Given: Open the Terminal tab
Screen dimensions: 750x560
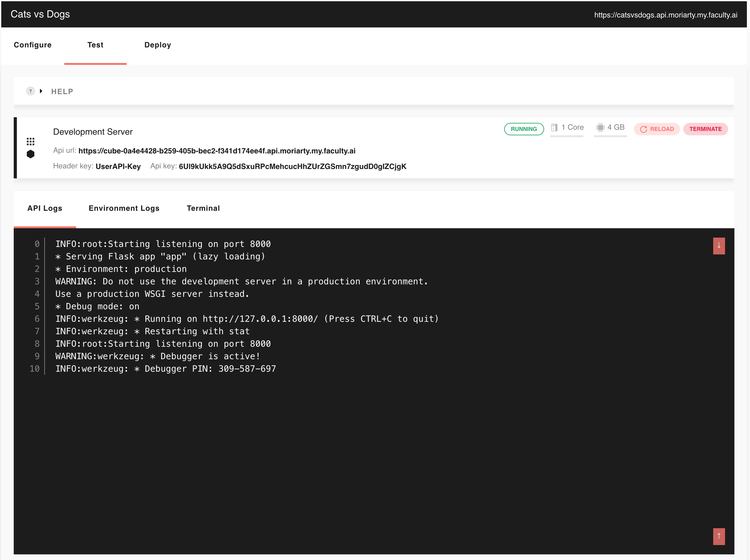Looking at the screenshot, I should click(203, 208).
